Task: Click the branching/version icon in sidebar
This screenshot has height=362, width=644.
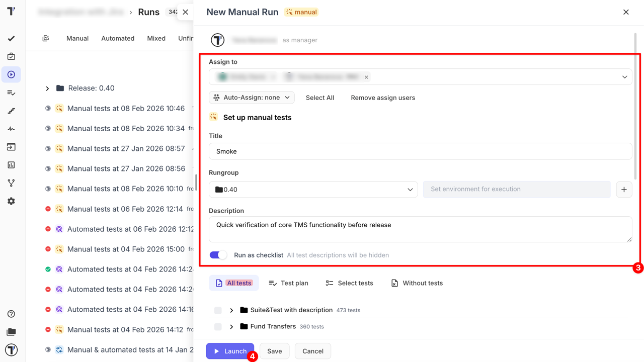Action: (11, 183)
